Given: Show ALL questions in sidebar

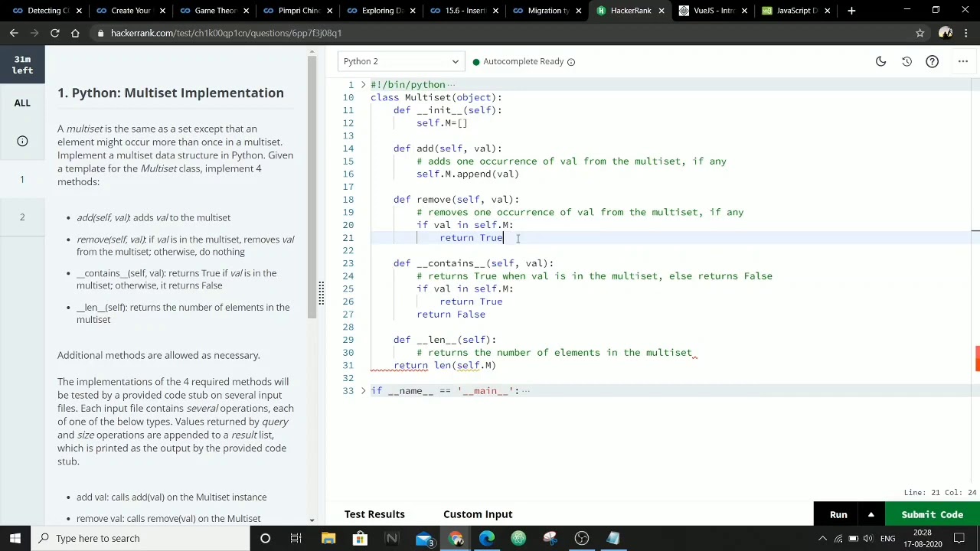Looking at the screenshot, I should 22,103.
